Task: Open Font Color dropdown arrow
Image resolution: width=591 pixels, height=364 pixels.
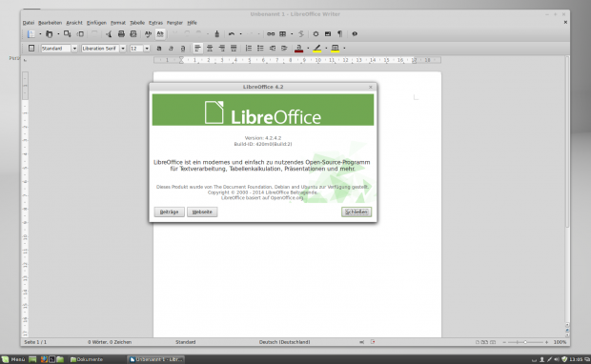Action: pos(308,49)
